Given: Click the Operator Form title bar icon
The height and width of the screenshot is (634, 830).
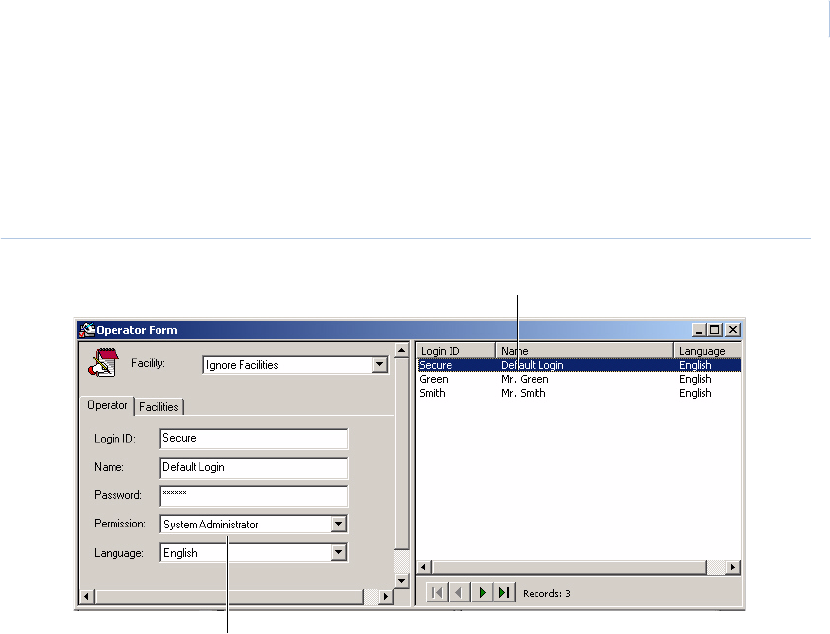Looking at the screenshot, I should (x=87, y=330).
